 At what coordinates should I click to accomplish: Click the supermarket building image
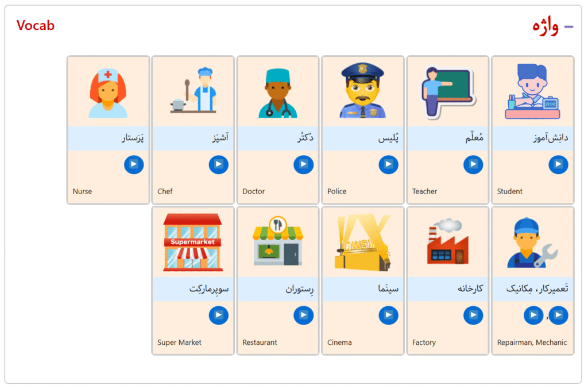193,242
